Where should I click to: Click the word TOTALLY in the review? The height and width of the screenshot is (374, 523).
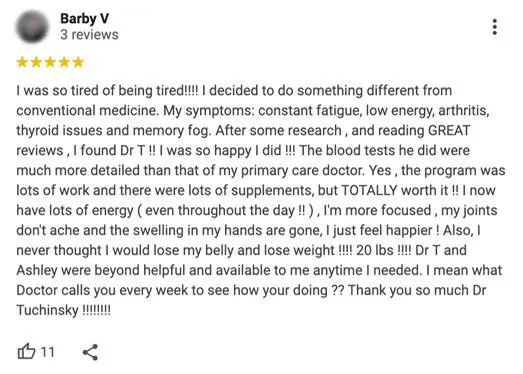coord(369,191)
